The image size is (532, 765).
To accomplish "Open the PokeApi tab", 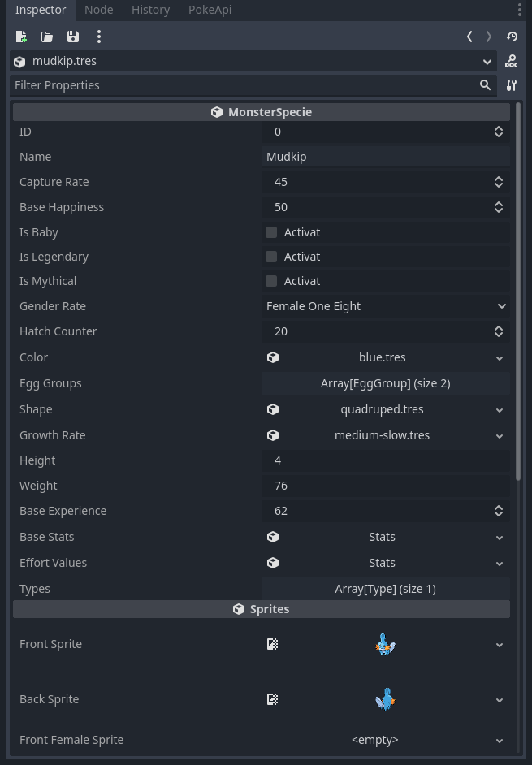I will tap(210, 10).
